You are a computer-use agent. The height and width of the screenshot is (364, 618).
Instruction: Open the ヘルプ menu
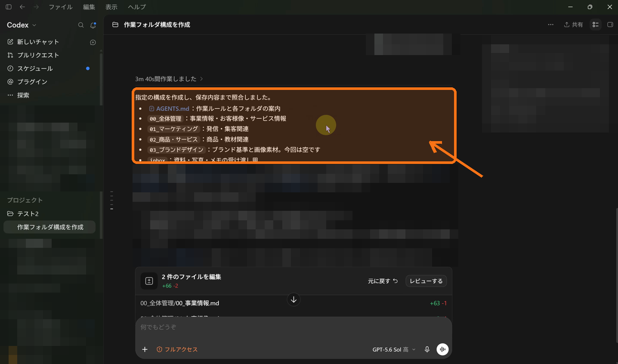point(137,7)
